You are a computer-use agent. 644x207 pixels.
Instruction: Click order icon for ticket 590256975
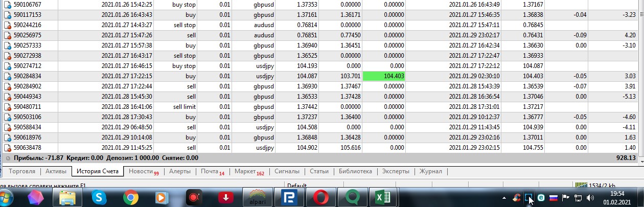(7, 35)
